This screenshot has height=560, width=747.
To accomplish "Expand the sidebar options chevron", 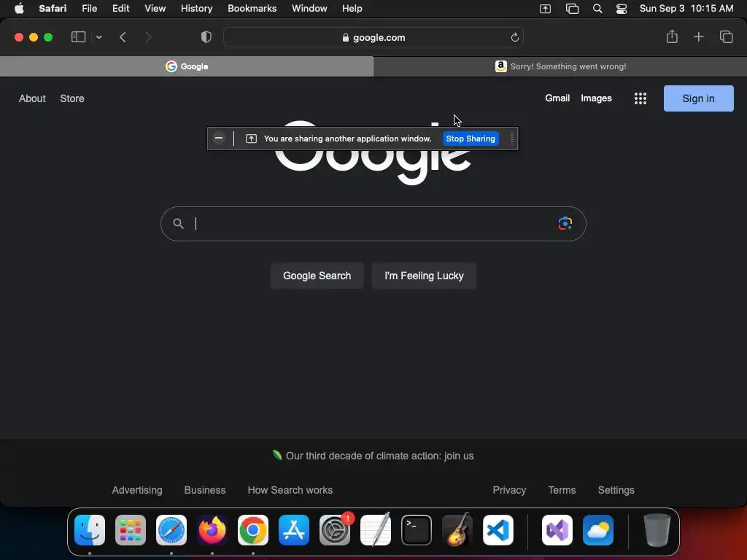I will [x=98, y=37].
